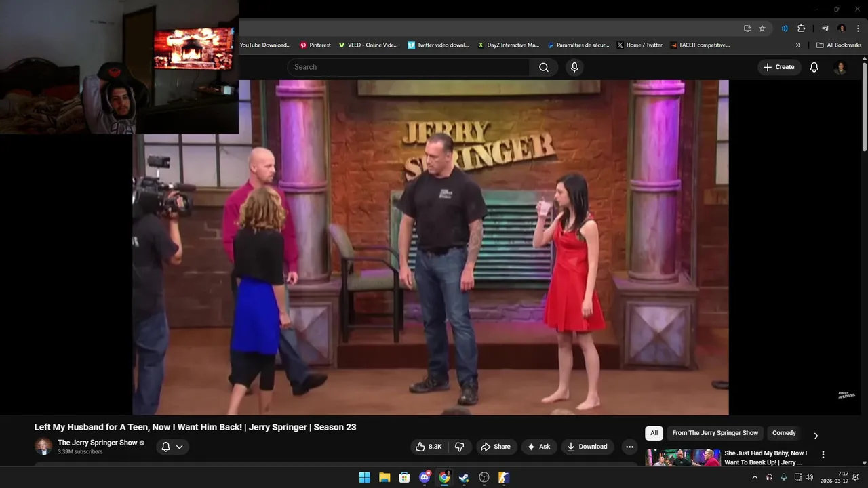Viewport: 868px width, 488px height.
Task: Click the Jerry Springer channel avatar
Action: pyautogui.click(x=43, y=447)
